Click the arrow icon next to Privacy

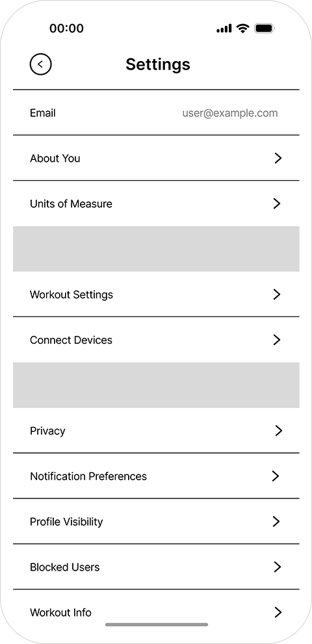[x=279, y=431]
